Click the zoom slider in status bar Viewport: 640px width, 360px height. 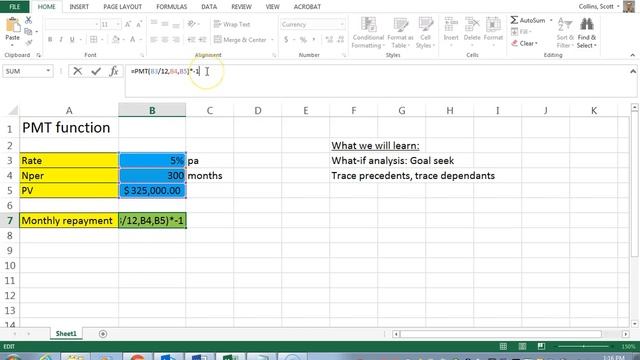point(584,346)
